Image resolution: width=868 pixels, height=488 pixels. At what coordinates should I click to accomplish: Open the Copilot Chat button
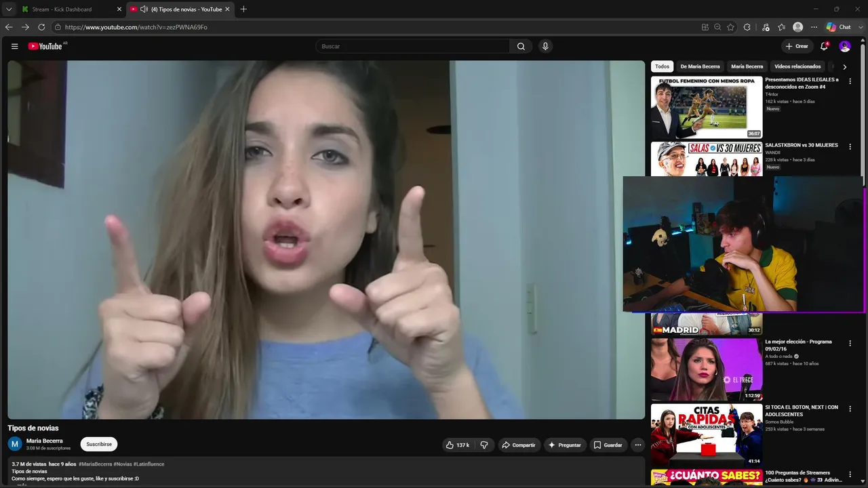coord(838,27)
